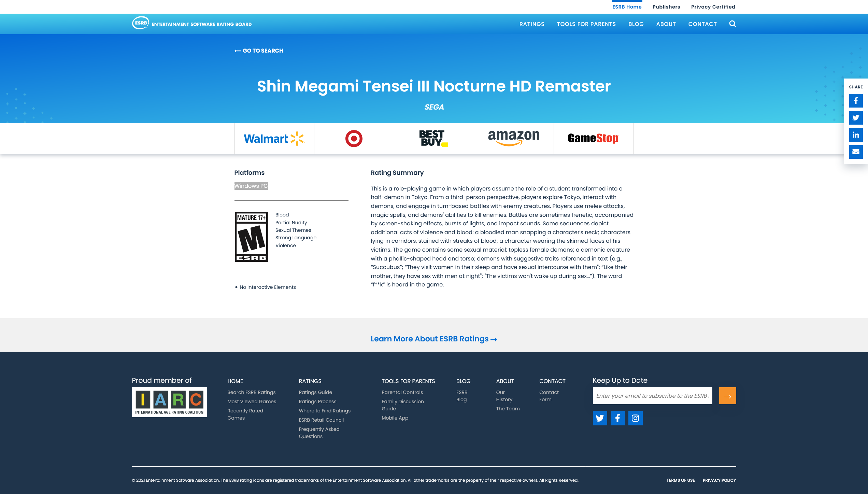
Task: Open the Best Buy retailer logo
Action: (x=434, y=139)
